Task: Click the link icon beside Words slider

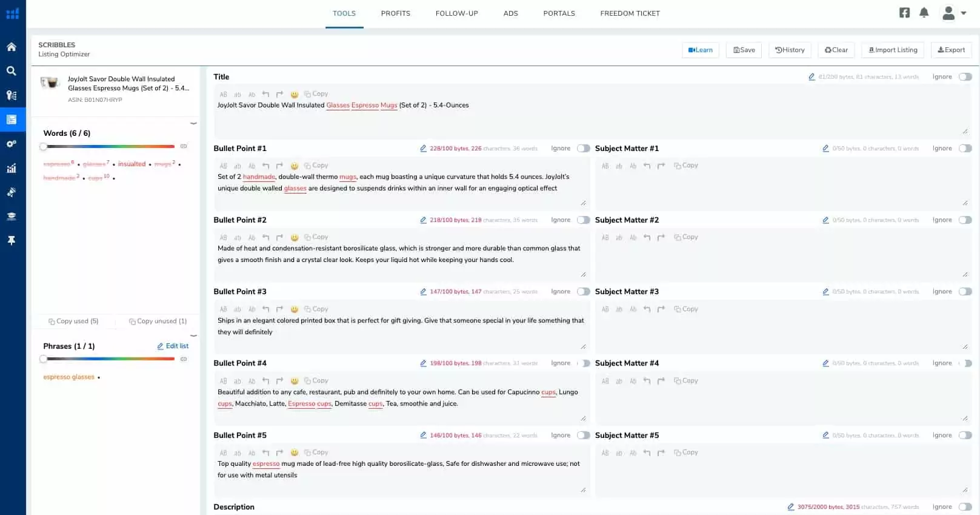Action: coord(184,146)
